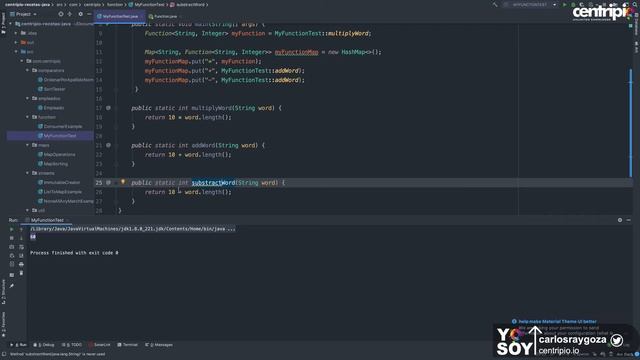Collapse the comparators package
The height and width of the screenshot is (360, 640).
[x=27, y=70]
